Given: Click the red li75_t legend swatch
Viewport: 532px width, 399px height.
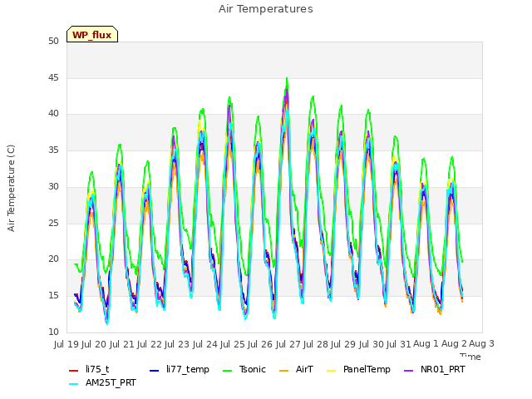Looking at the screenshot, I should point(74,371).
